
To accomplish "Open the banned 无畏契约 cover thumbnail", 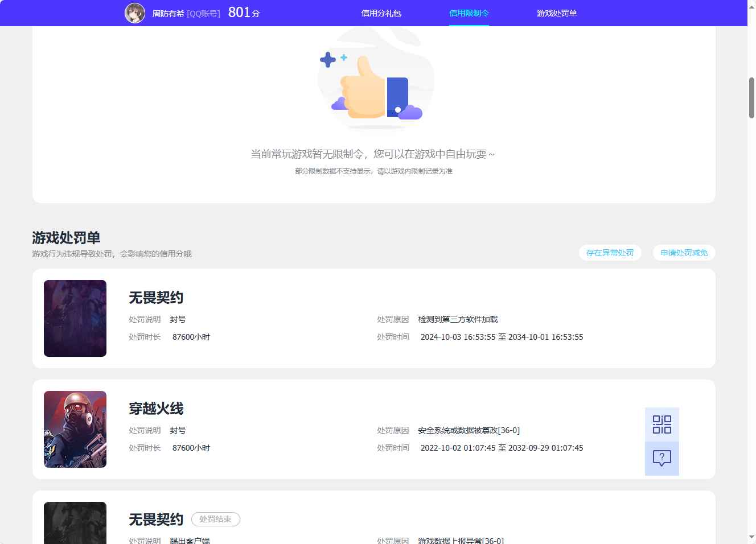I will tap(75, 318).
